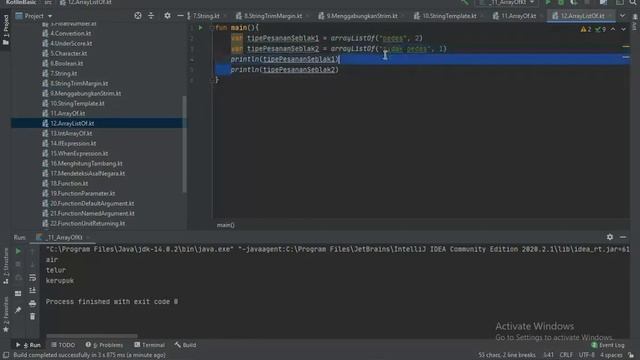640x360 pixels.
Task: Click the 5:41 caret position in status bar
Action: coord(549,355)
